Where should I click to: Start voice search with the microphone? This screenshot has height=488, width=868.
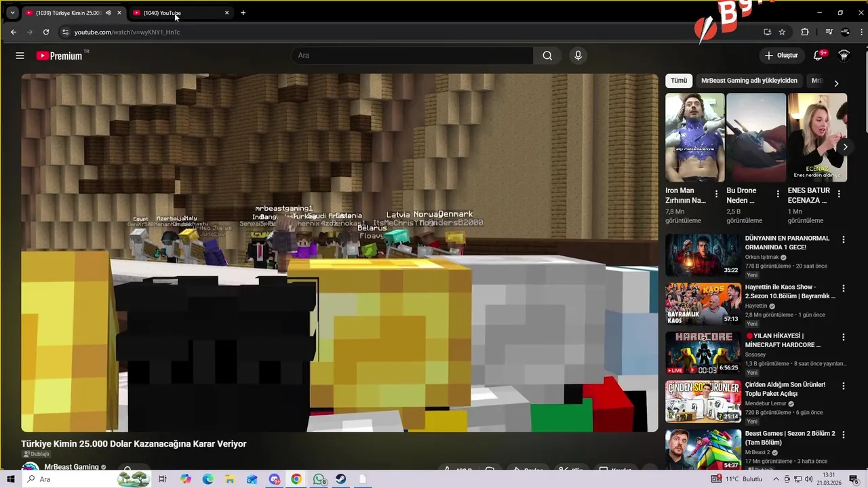coord(578,56)
